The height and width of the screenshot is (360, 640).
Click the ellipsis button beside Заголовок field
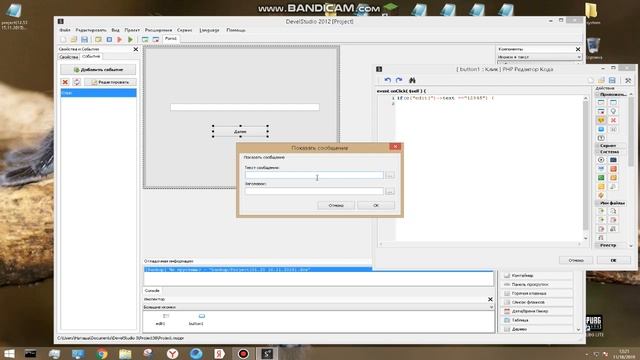[x=390, y=191]
